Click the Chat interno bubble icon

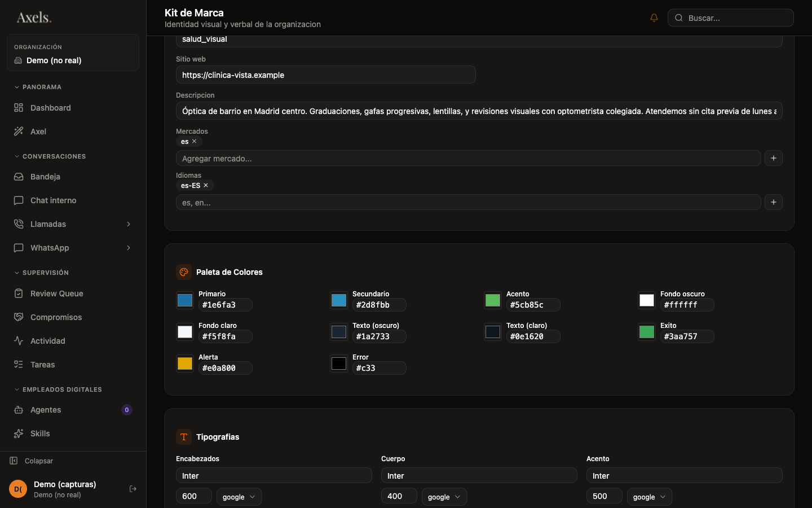point(19,200)
